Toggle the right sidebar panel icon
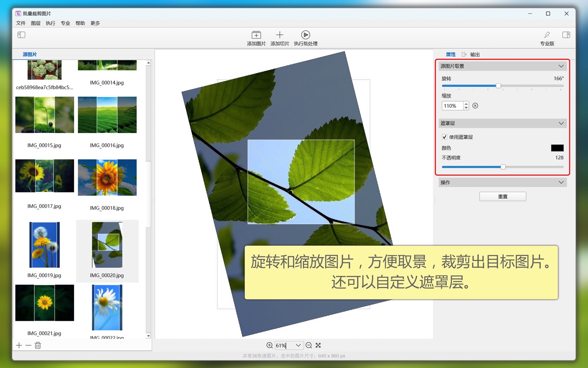This screenshot has height=368, width=588. 566,35
